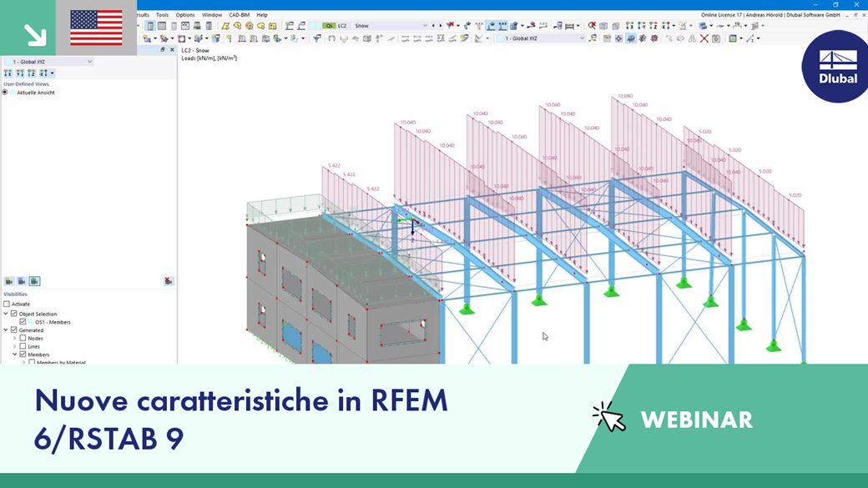Image resolution: width=868 pixels, height=488 pixels.
Task: Open dropdown arrow beside green window icon
Action: coord(740,38)
